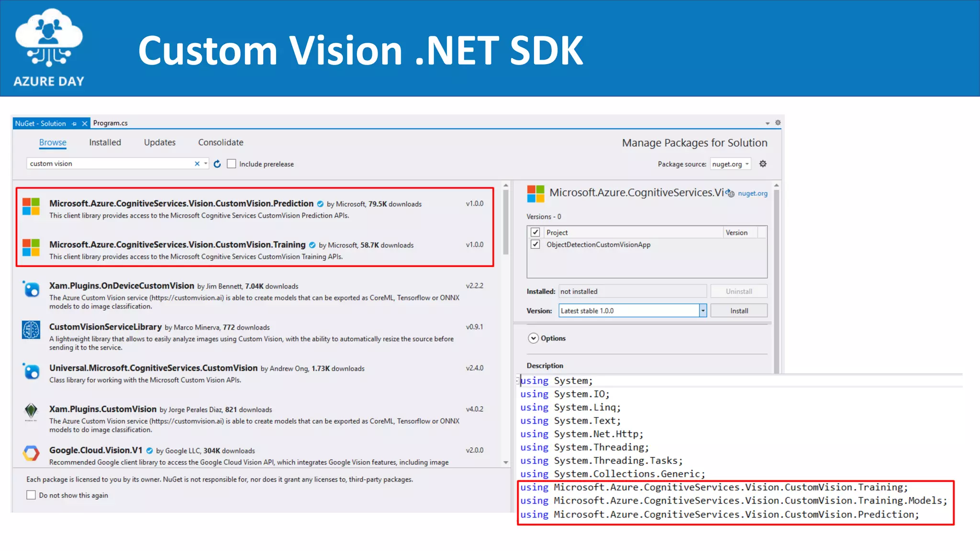The width and height of the screenshot is (980, 551).
Task: Click v1.0.0 version of Prediction package
Action: point(475,203)
